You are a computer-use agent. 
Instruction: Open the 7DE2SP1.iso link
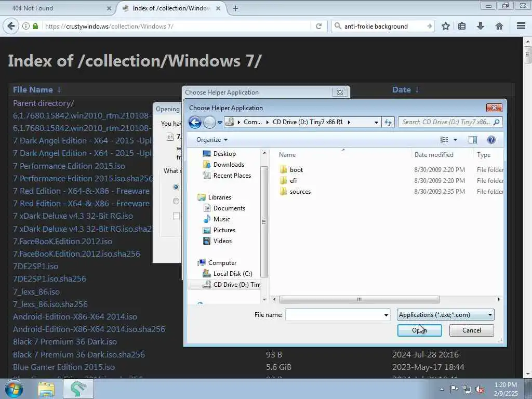pos(36,267)
